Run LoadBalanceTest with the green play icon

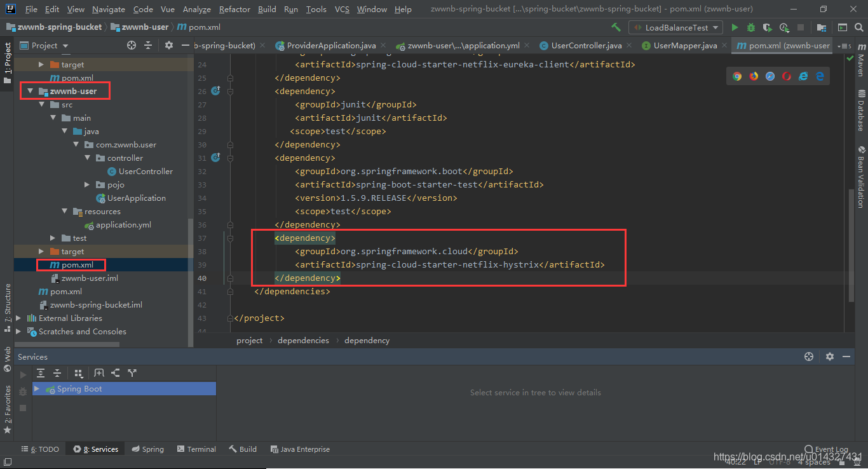click(x=735, y=27)
